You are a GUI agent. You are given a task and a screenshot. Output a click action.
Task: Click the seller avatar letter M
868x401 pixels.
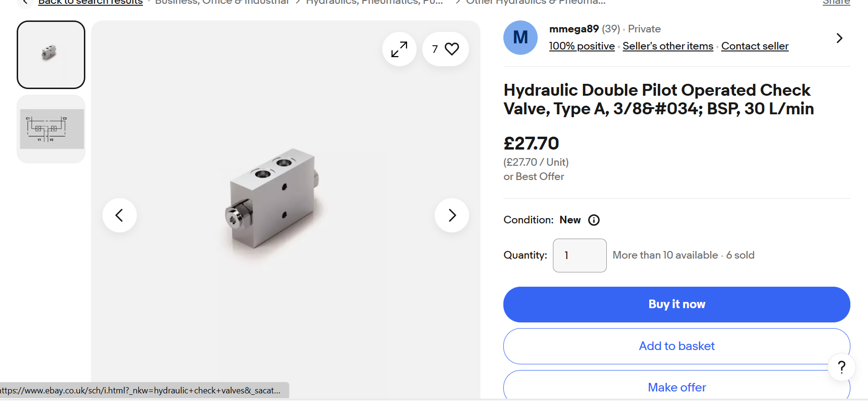521,38
